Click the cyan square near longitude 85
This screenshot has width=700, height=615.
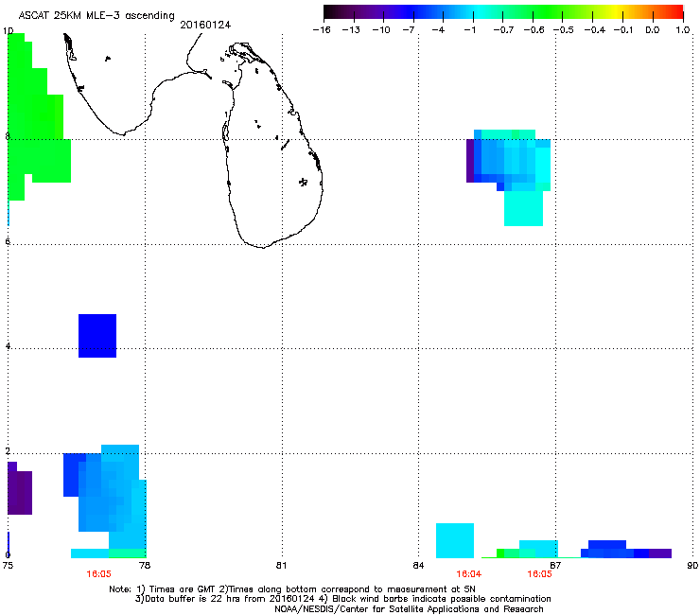click(x=455, y=540)
